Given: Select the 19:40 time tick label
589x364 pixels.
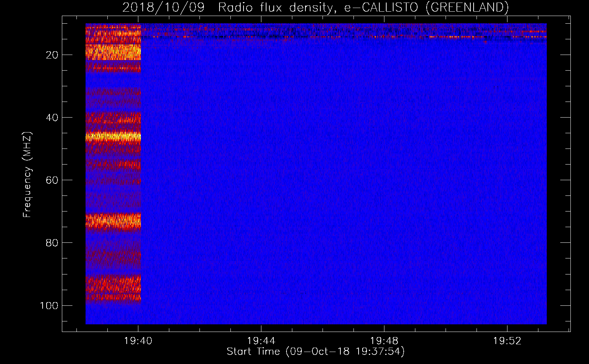Looking at the screenshot, I should (138, 341).
